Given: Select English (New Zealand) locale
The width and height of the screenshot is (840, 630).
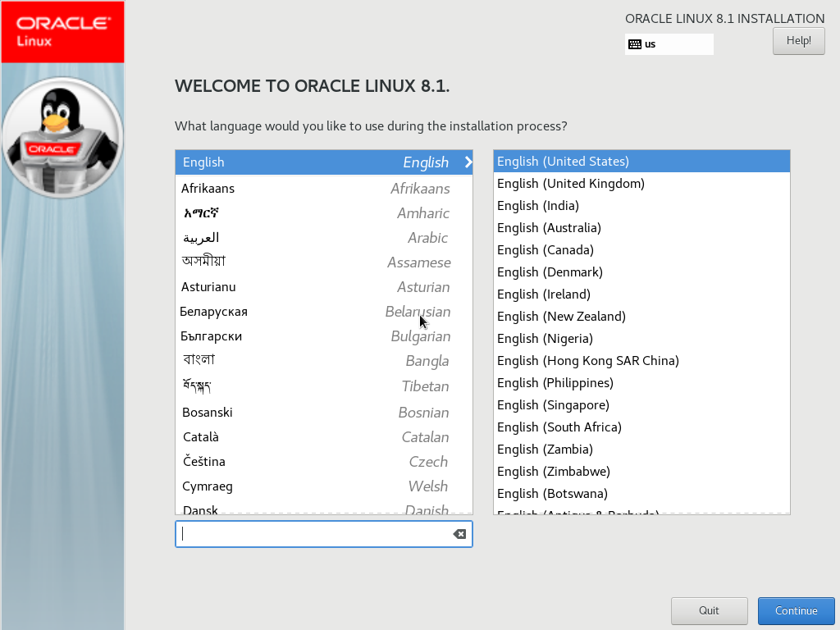Looking at the screenshot, I should point(641,317).
